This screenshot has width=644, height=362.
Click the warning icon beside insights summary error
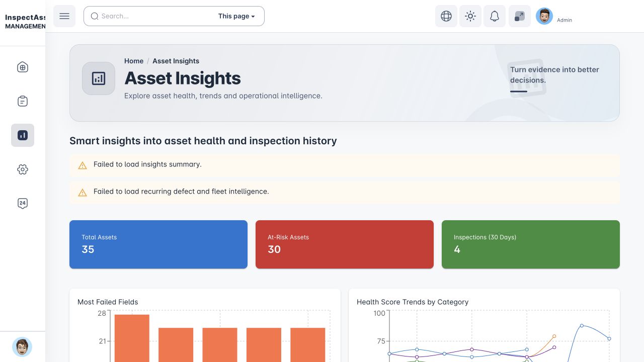[x=83, y=165]
